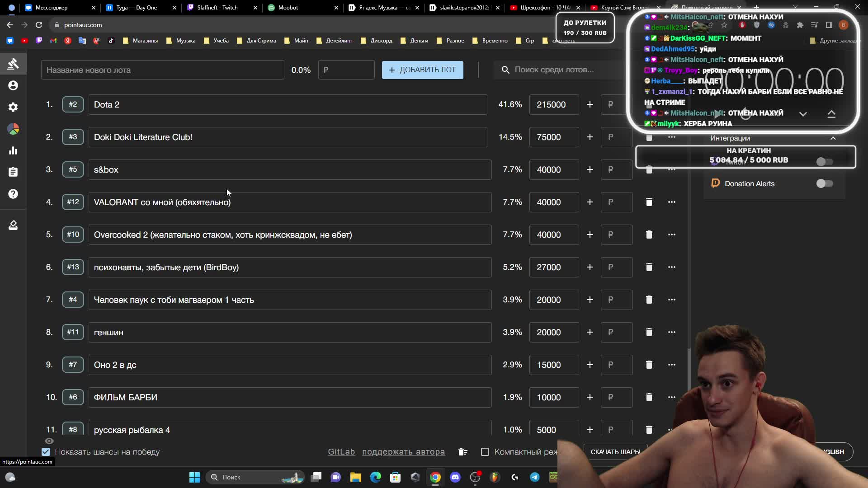868x488 pixels.
Task: Click the #2 badge of Dota 2
Action: tap(73, 104)
